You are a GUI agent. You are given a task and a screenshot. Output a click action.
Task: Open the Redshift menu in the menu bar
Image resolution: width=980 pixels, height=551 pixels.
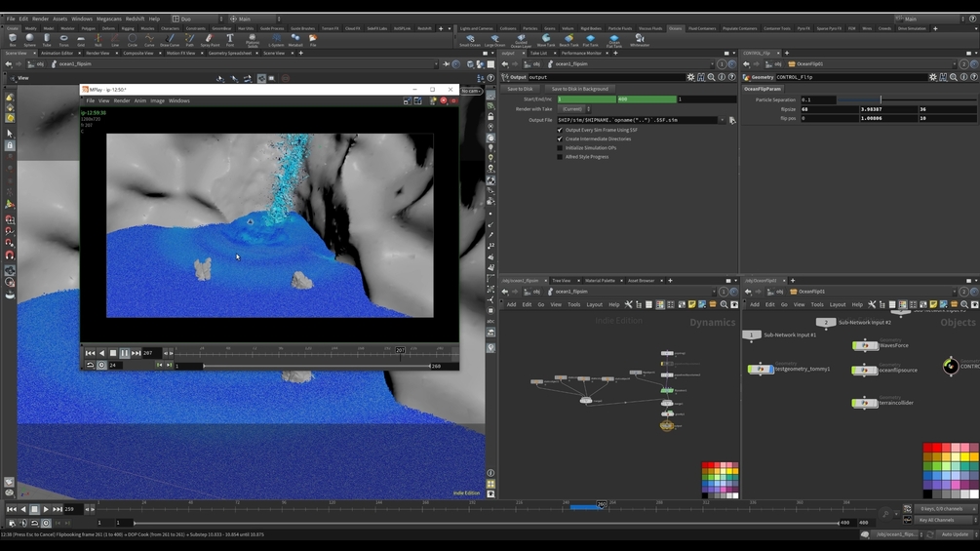coord(135,19)
